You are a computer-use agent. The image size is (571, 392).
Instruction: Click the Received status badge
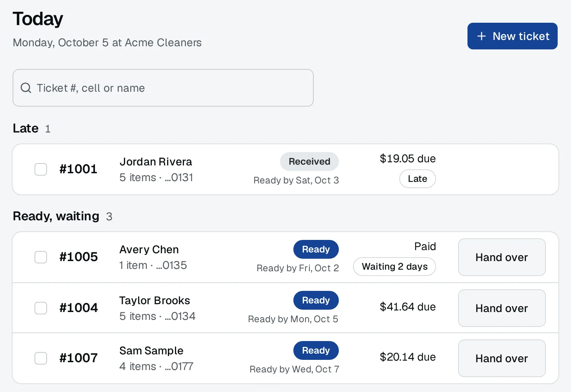[309, 162]
